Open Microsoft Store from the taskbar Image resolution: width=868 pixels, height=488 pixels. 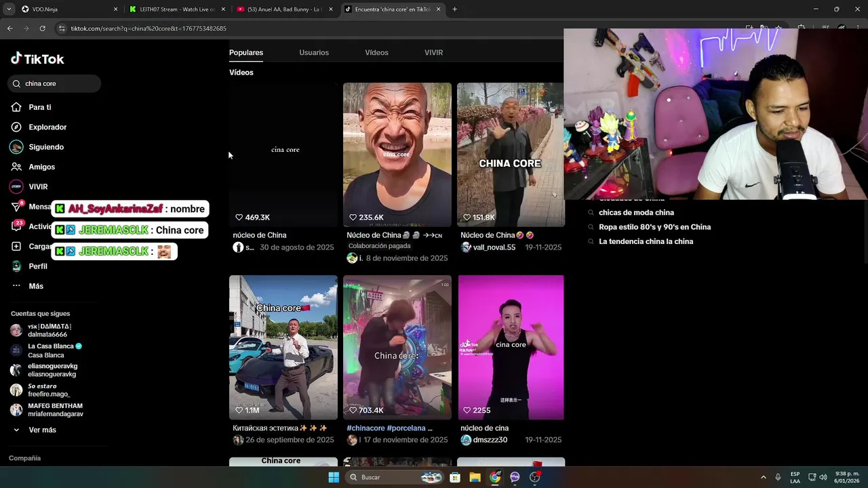[455, 477]
